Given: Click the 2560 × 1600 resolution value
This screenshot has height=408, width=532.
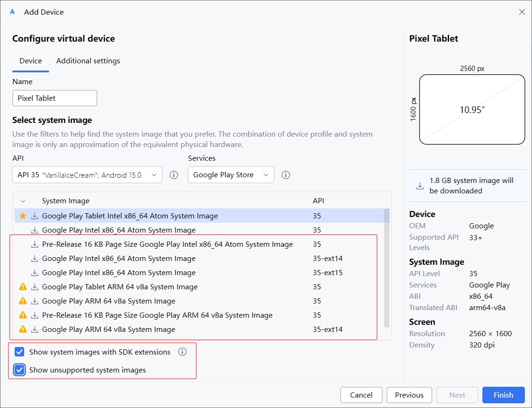Looking at the screenshot, I should (490, 334).
